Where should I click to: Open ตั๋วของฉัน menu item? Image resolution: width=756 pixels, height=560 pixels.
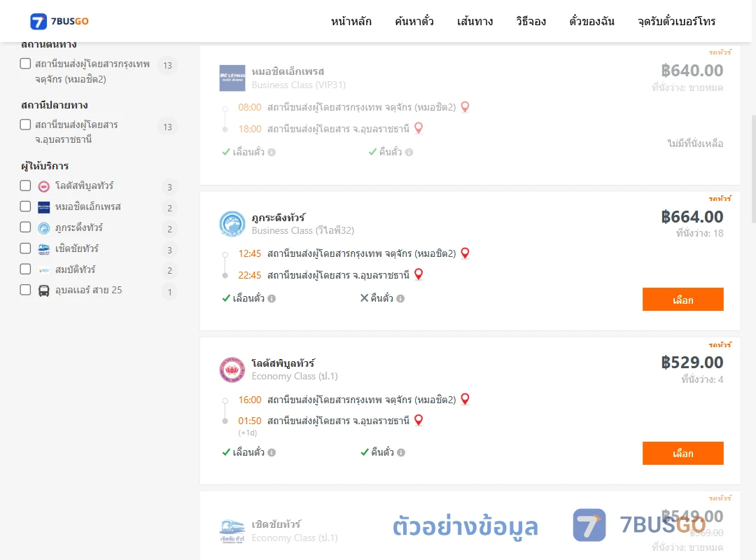[x=591, y=21]
